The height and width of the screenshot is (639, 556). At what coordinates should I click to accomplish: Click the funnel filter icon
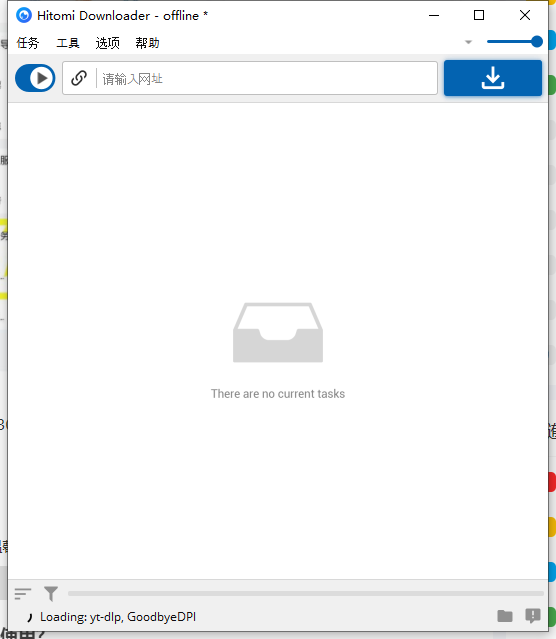pyautogui.click(x=51, y=594)
